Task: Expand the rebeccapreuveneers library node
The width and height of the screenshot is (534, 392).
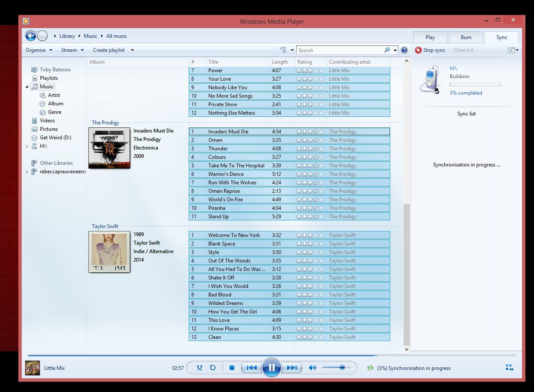Action: click(x=27, y=172)
